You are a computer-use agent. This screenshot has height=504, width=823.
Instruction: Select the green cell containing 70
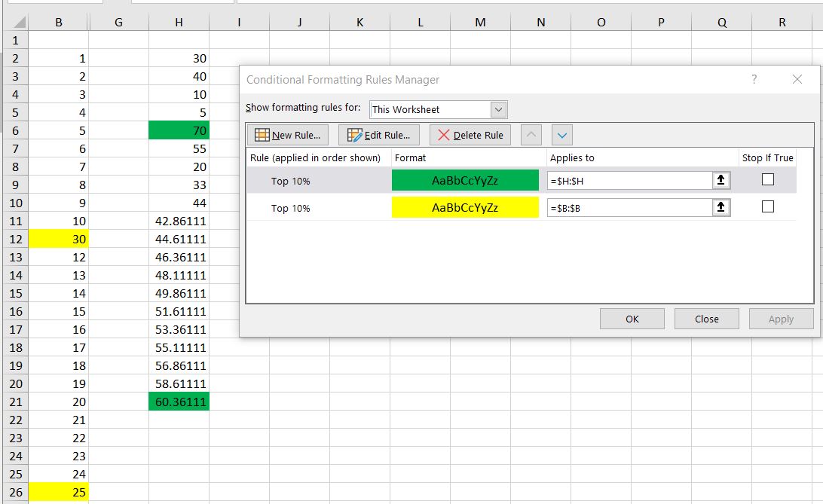point(179,130)
